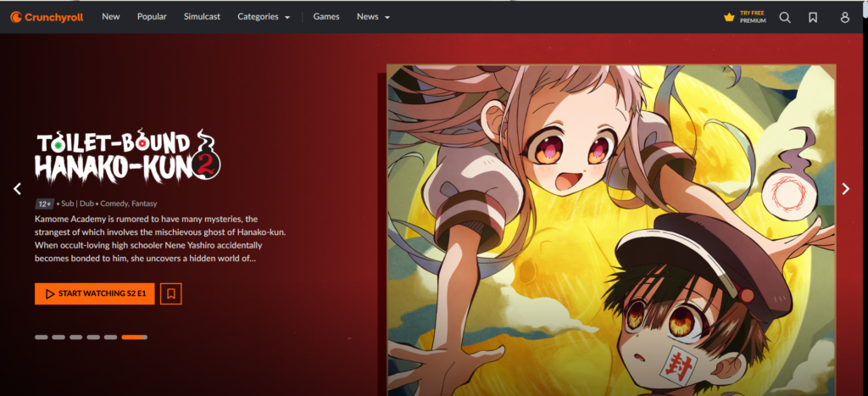Open the Hanako-kun featured artwork

(x=611, y=230)
